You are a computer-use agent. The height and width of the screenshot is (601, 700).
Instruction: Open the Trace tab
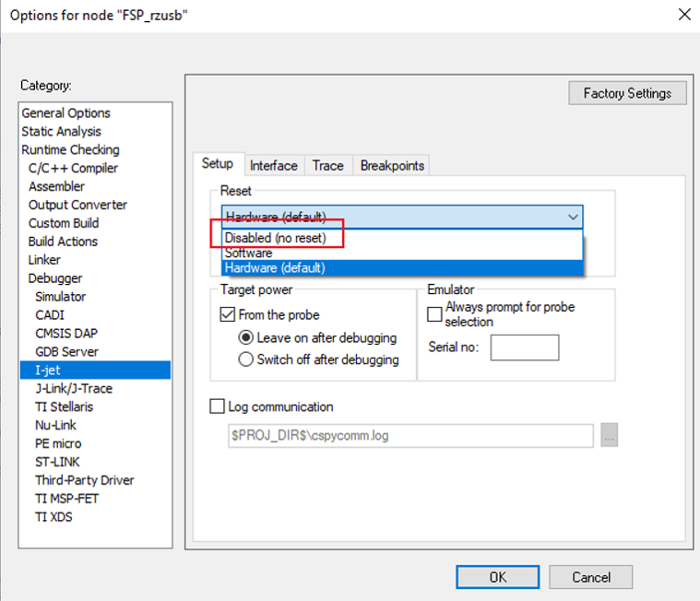[x=327, y=166]
